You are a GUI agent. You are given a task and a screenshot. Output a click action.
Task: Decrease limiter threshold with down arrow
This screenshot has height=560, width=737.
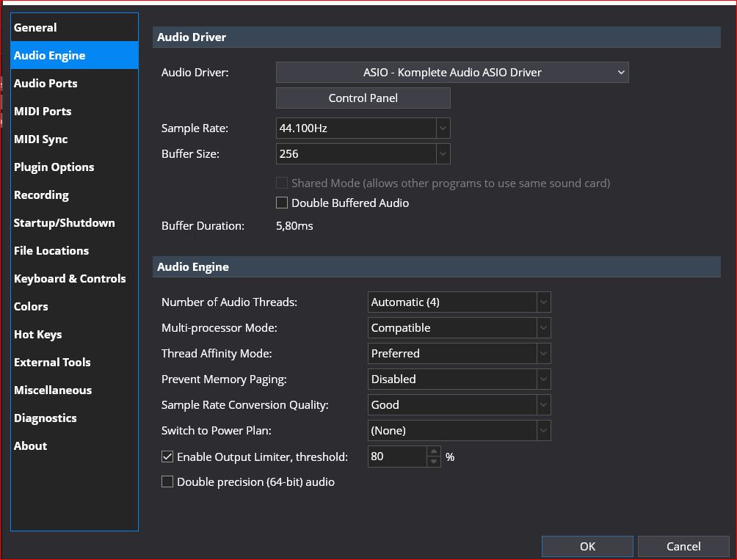pos(434,462)
